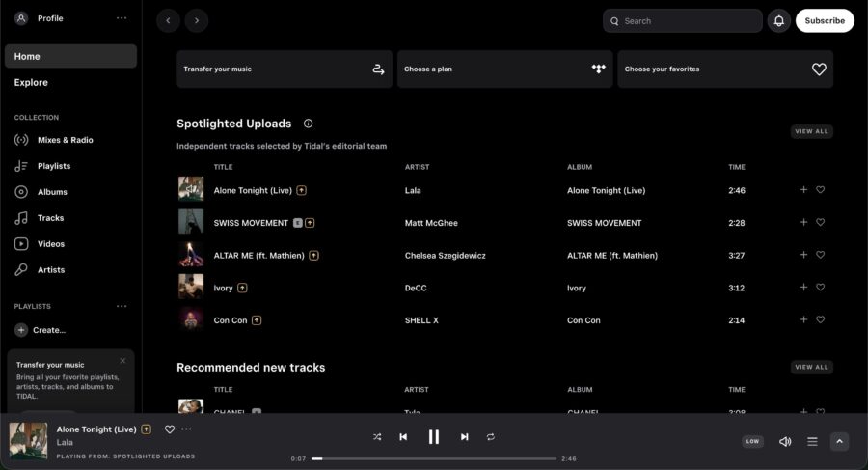Seek in the playback progress bar
The image size is (868, 470).
coord(434,458)
